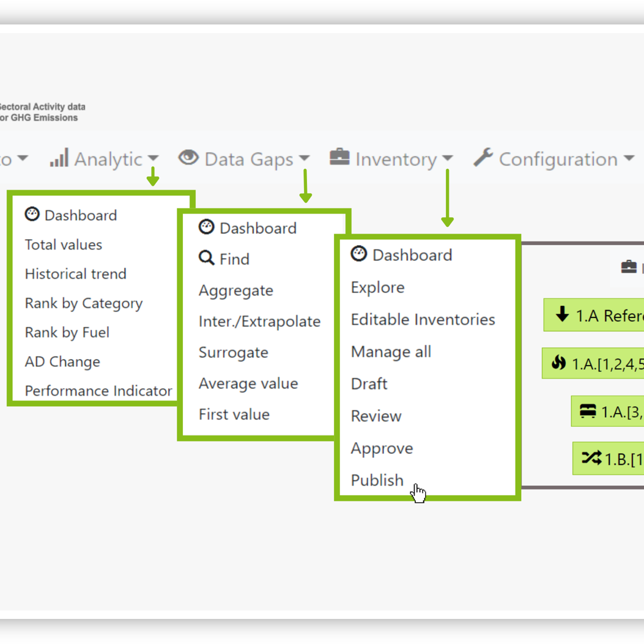Open the Configuration dropdown caret
The width and height of the screenshot is (644, 644).
tap(629, 158)
